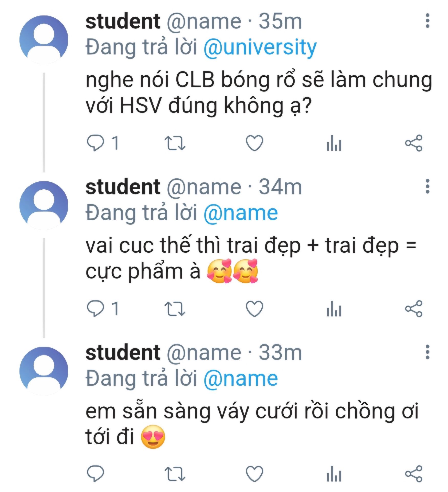
Task: Like the 'cực phẩm' tweet
Action: click(254, 309)
